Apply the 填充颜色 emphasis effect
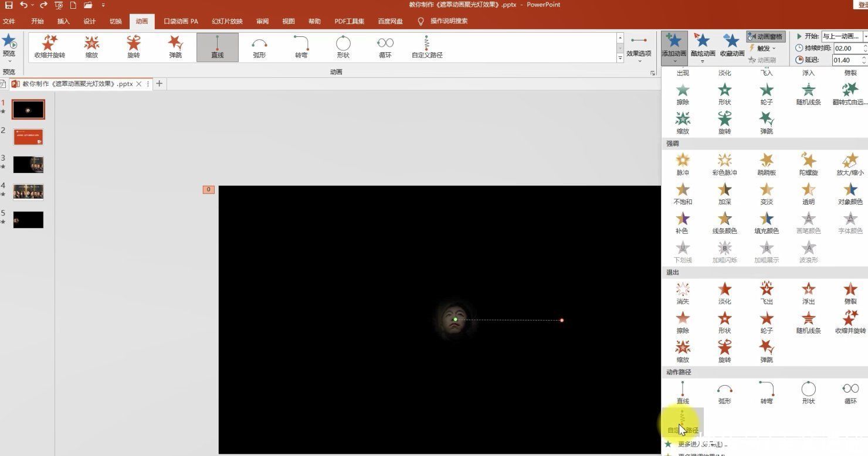 (x=767, y=223)
